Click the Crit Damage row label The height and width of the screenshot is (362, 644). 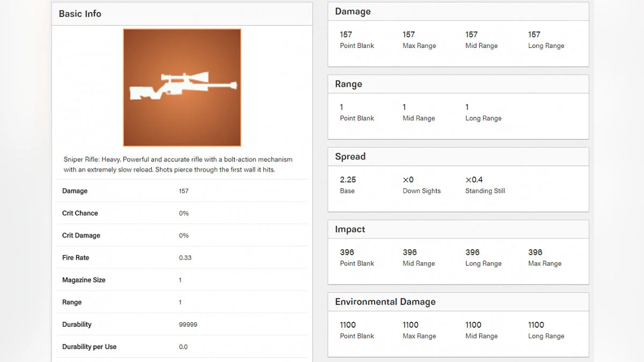point(81,235)
